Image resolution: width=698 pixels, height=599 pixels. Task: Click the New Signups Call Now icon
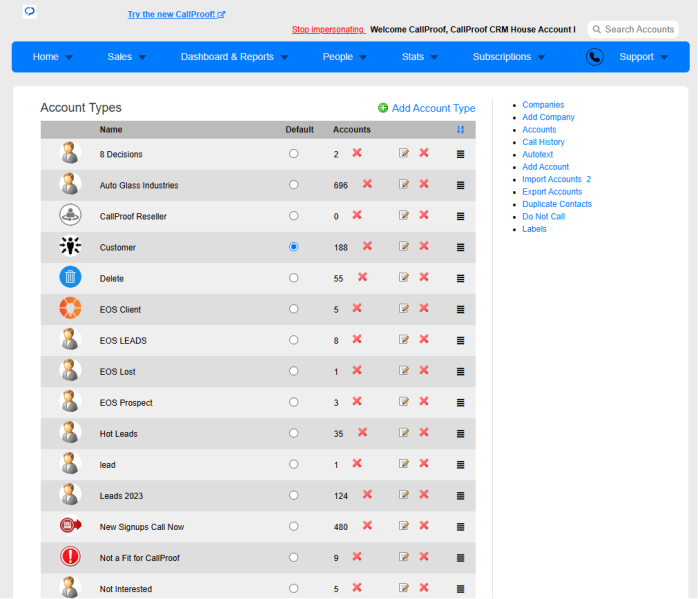pos(70,525)
